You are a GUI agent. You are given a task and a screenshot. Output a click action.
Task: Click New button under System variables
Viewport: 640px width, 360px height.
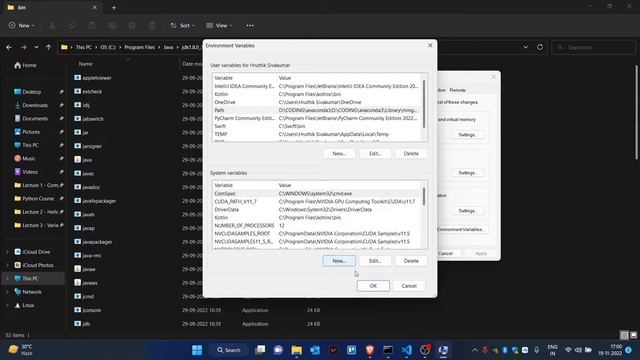[x=339, y=261]
